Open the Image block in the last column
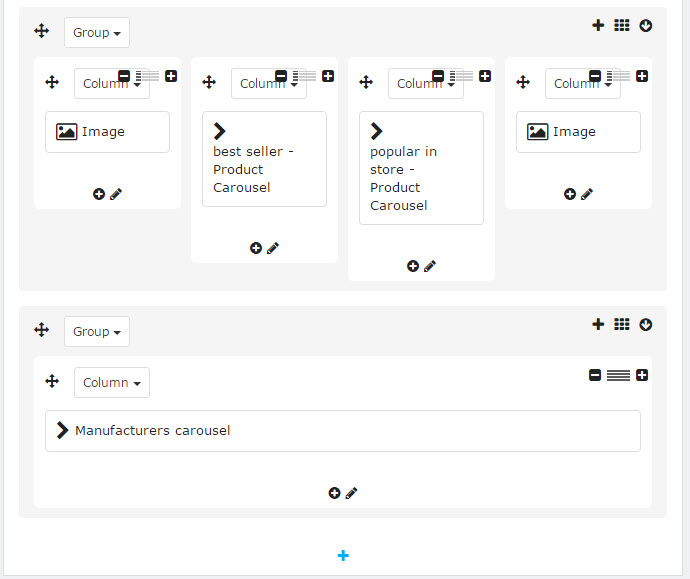This screenshot has width=690, height=579. point(578,132)
